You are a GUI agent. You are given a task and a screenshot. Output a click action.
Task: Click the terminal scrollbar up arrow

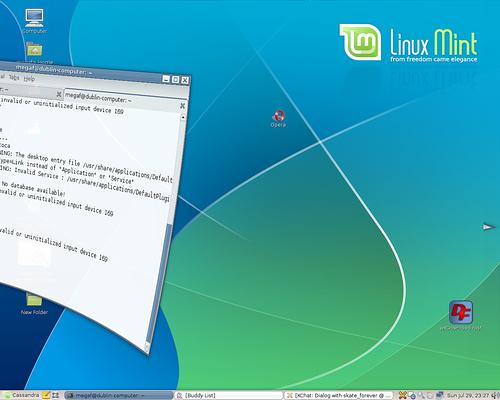tap(183, 117)
